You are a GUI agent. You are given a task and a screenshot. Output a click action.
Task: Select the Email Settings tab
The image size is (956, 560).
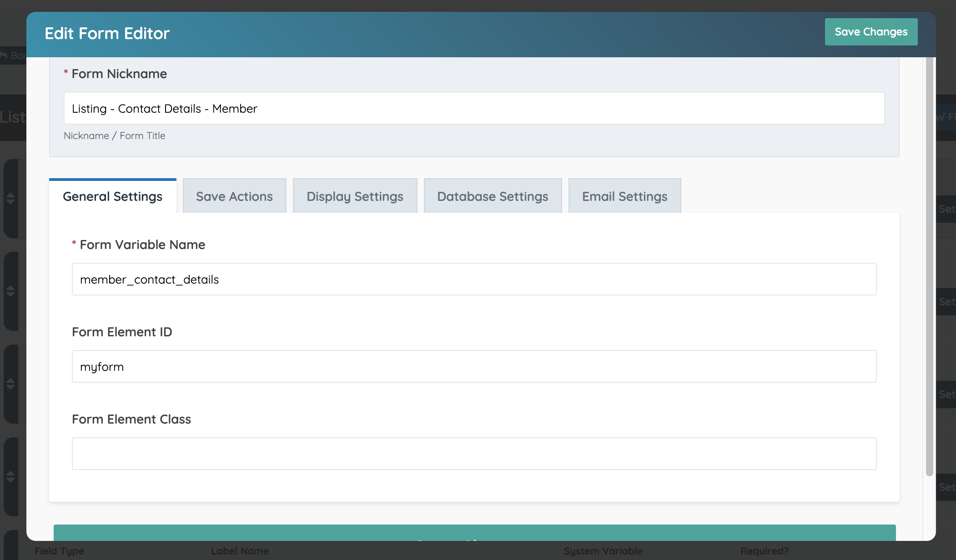[x=624, y=196]
